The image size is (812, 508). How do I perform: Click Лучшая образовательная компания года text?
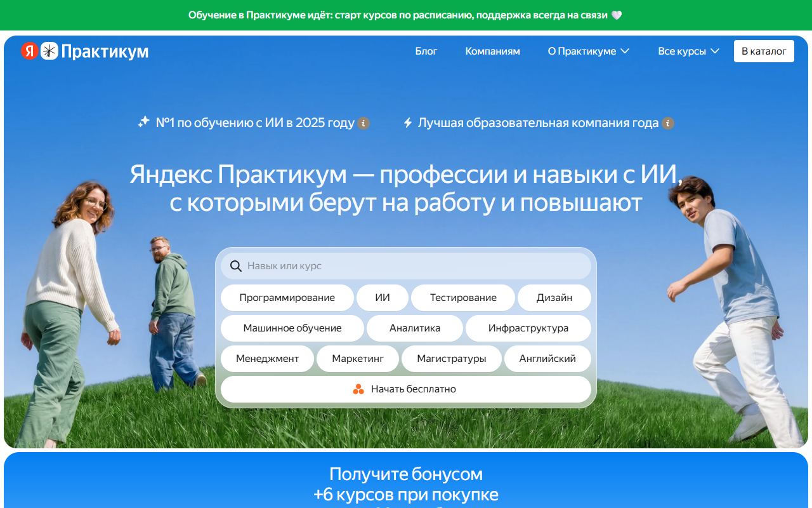click(x=538, y=123)
